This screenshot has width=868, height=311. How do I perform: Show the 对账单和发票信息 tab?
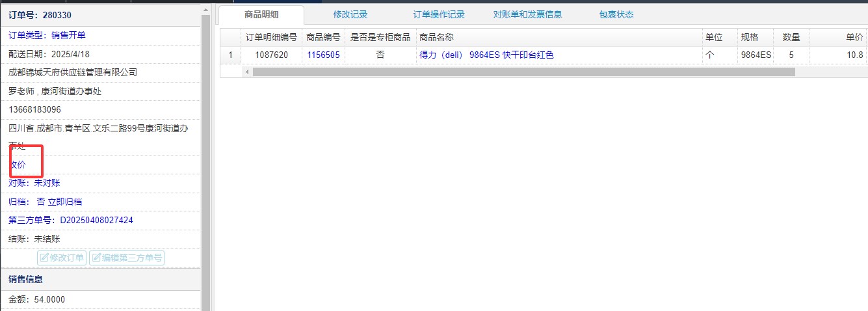coord(527,15)
